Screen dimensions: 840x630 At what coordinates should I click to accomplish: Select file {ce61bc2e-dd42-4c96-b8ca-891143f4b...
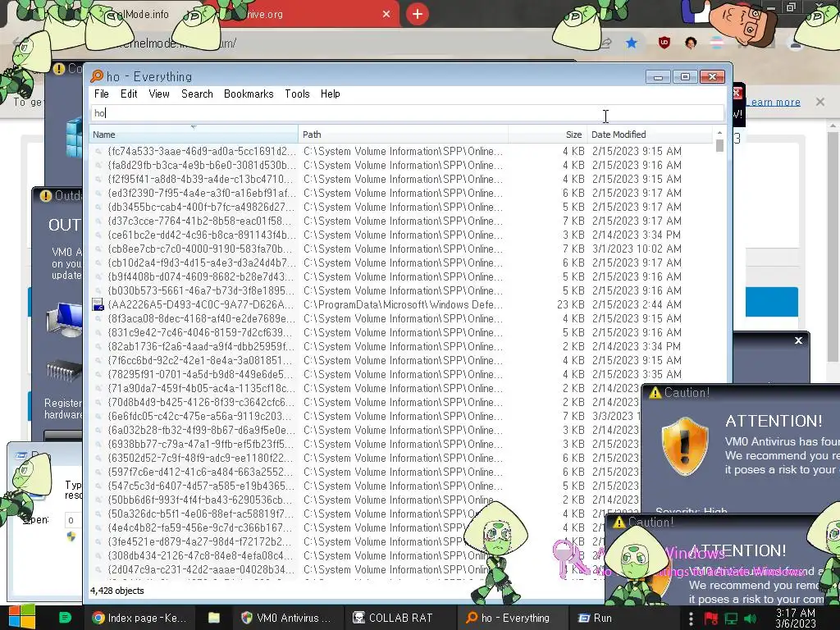202,235
